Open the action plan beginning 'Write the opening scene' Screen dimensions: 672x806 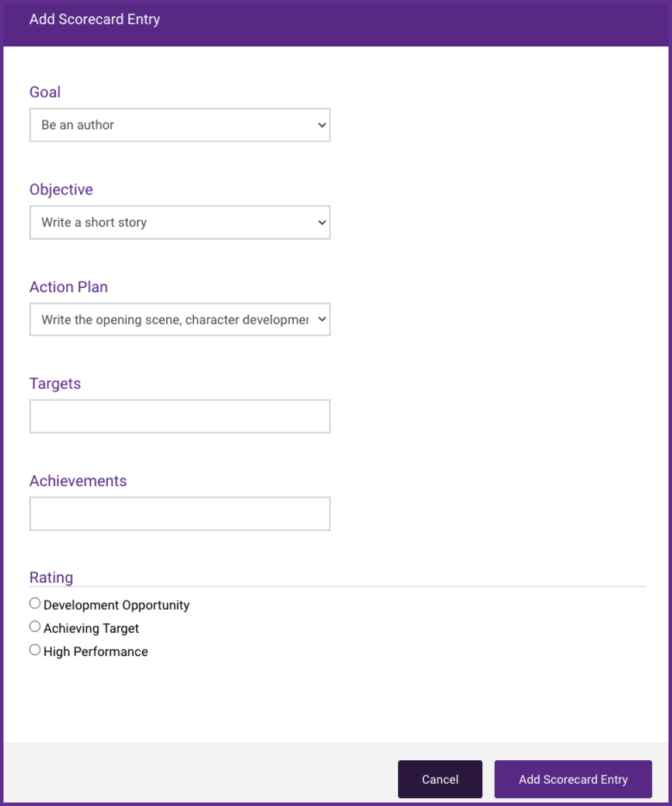180,320
